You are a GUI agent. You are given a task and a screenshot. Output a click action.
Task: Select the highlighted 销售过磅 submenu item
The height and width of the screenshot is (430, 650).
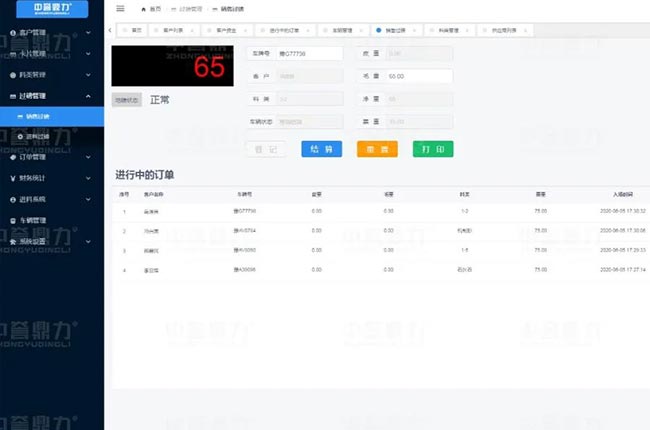click(52, 117)
